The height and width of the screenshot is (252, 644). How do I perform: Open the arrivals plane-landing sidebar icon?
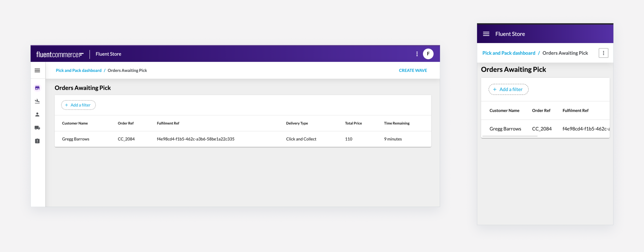[x=37, y=101]
